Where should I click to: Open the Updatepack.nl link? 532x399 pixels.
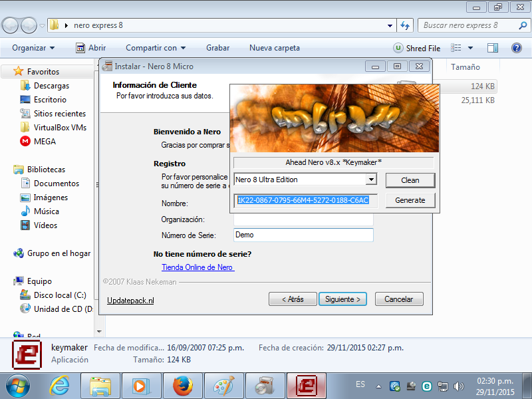pyautogui.click(x=130, y=301)
